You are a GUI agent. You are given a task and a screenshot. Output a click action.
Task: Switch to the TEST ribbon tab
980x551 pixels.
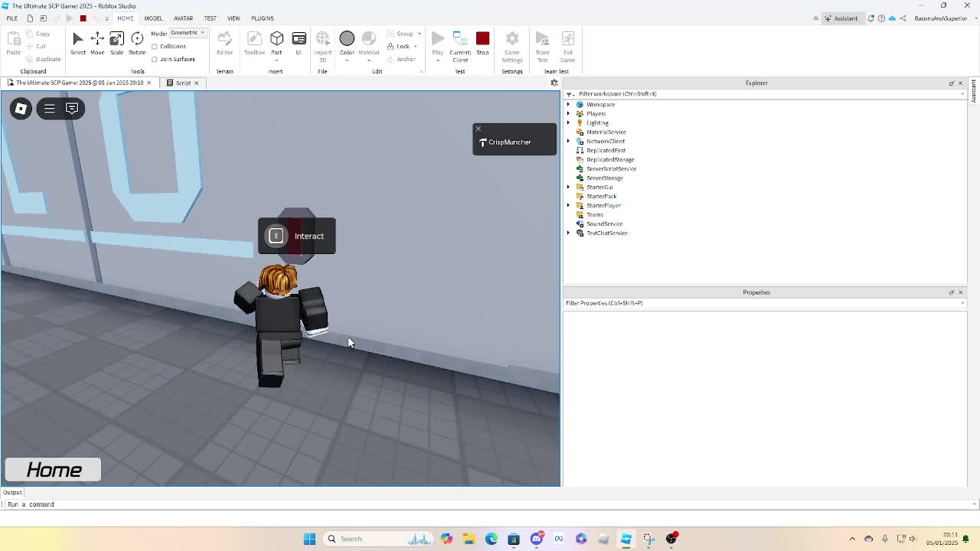coord(210,18)
